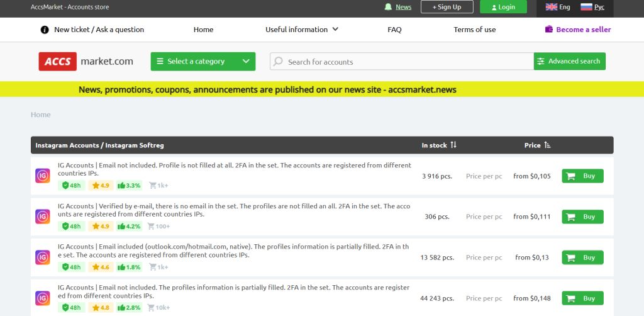
Task: Click the search magnifier icon
Action: click(x=278, y=62)
